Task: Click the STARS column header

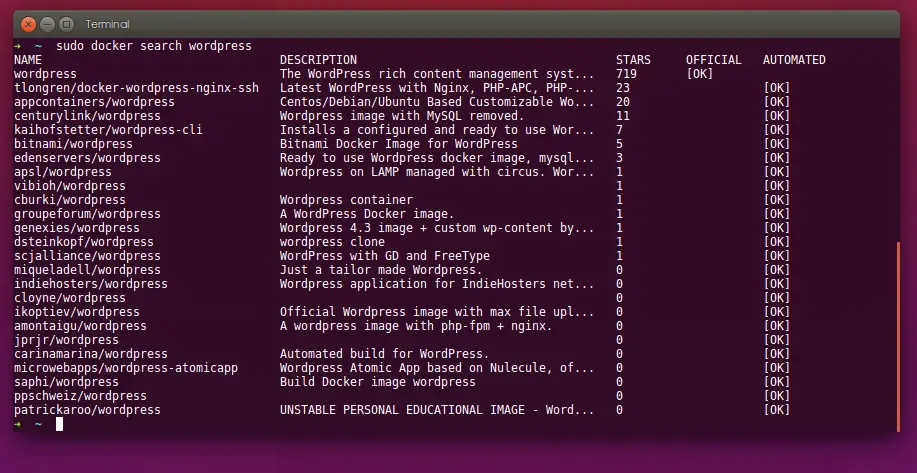Action: click(633, 60)
